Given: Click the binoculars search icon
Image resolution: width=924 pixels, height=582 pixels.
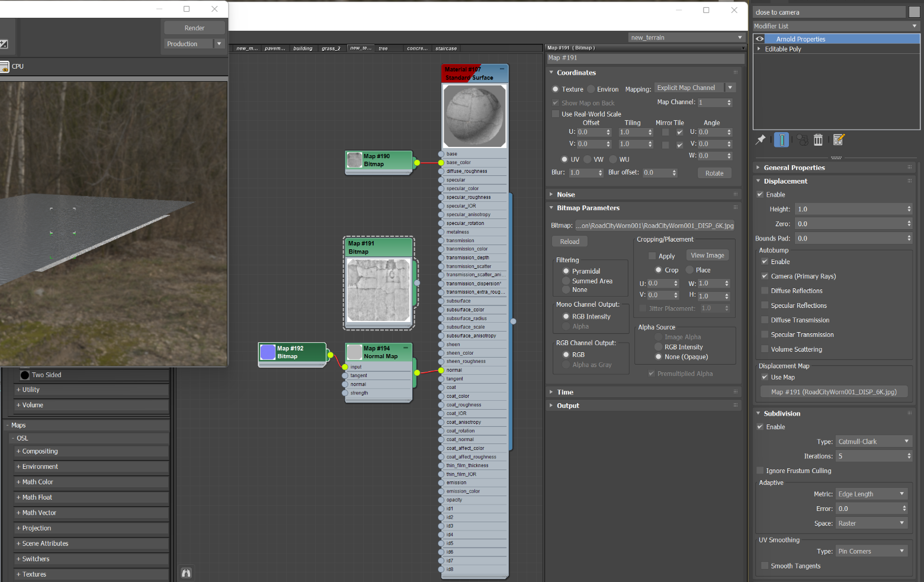Looking at the screenshot, I should [x=186, y=573].
